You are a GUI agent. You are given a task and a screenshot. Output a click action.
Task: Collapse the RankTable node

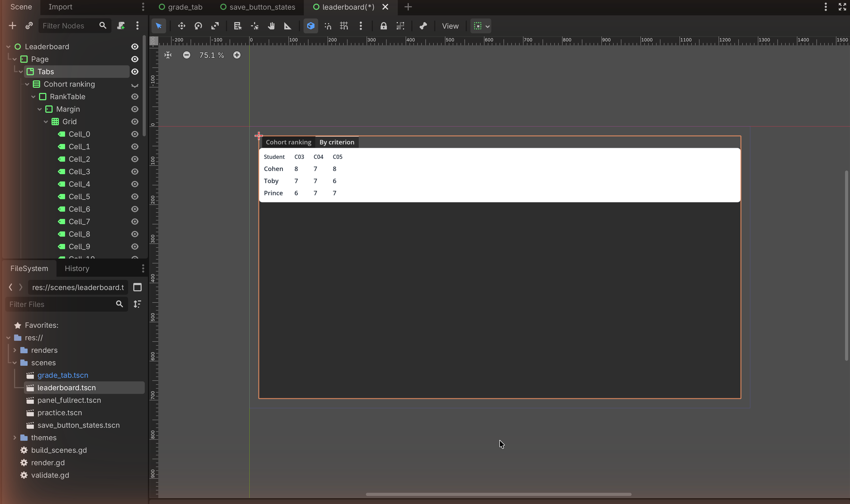(33, 97)
